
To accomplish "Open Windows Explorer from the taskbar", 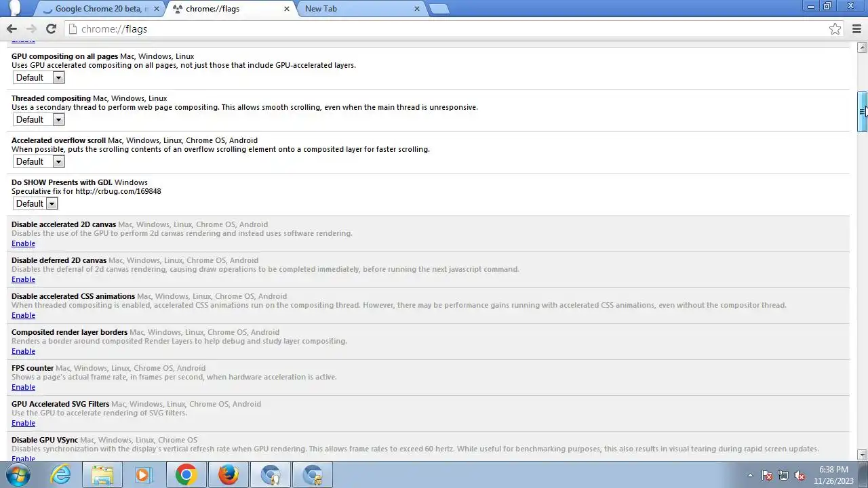I will click(102, 475).
